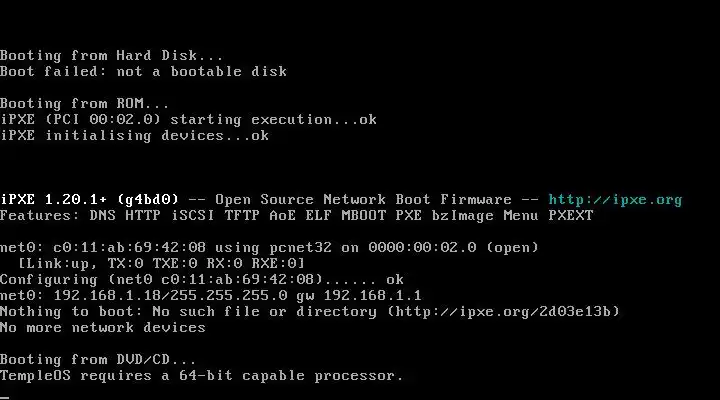Click the "iPXE (PCI 00:02.0) starting execution" line
The image size is (720, 400).
188,119
